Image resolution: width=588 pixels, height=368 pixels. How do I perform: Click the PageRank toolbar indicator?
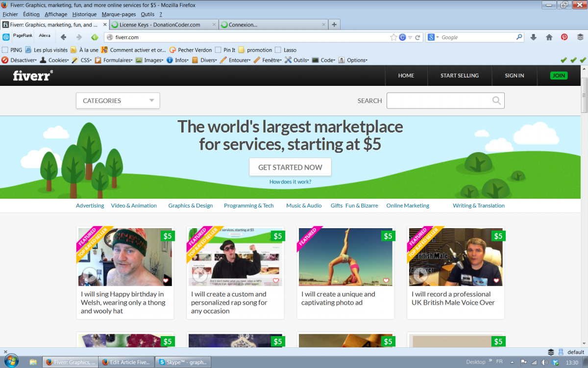pos(23,36)
